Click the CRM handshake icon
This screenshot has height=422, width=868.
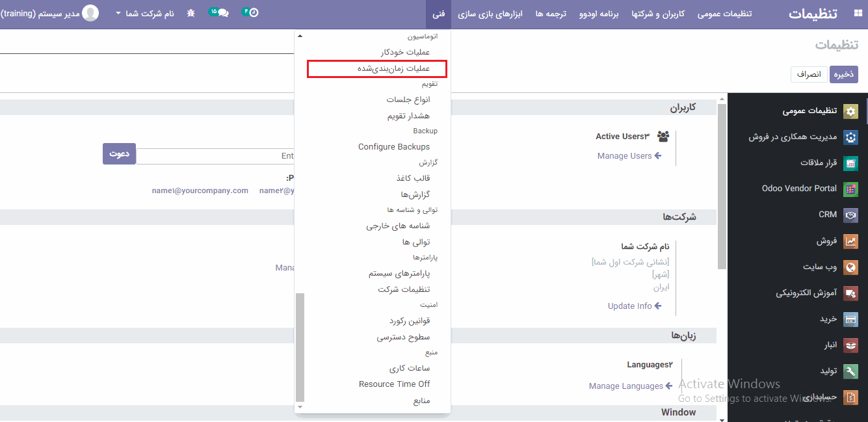coord(850,215)
